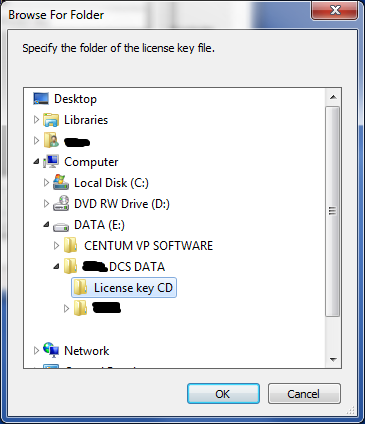The width and height of the screenshot is (365, 424).
Task: Confirm selection with OK button
Action: click(223, 394)
